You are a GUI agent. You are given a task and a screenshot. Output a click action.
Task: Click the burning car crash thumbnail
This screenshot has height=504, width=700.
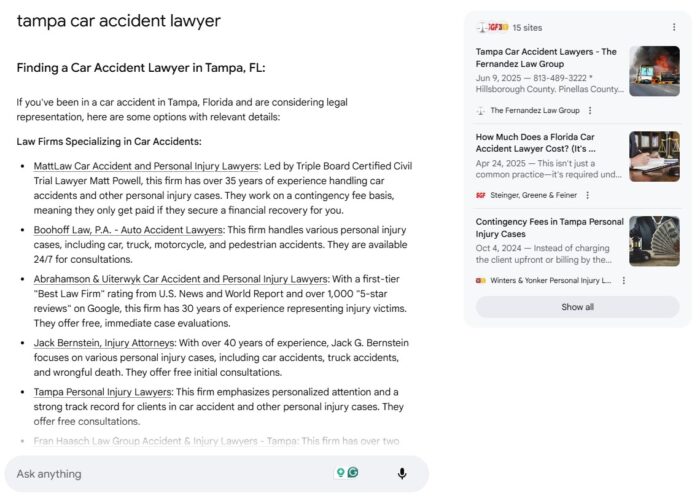pyautogui.click(x=654, y=71)
